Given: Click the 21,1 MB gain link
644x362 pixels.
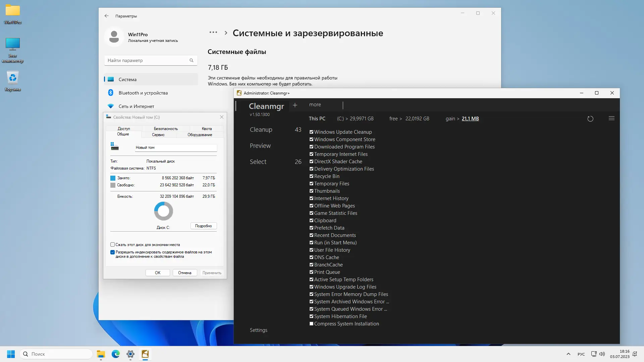Looking at the screenshot, I should (x=470, y=119).
